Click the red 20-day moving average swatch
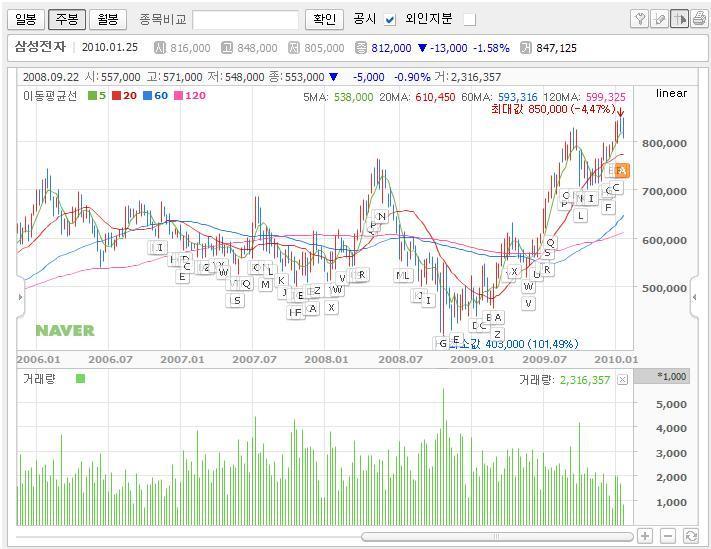711x549 pixels. pos(117,96)
